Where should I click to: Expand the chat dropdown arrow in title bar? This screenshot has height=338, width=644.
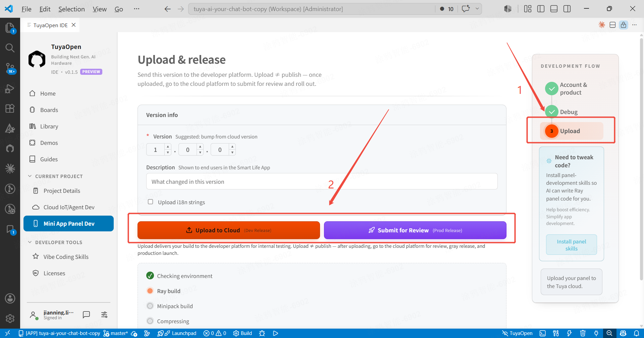click(477, 9)
